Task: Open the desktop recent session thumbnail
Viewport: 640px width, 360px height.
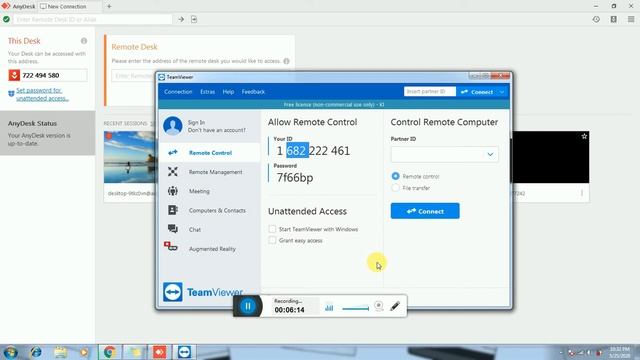Action: (x=130, y=157)
